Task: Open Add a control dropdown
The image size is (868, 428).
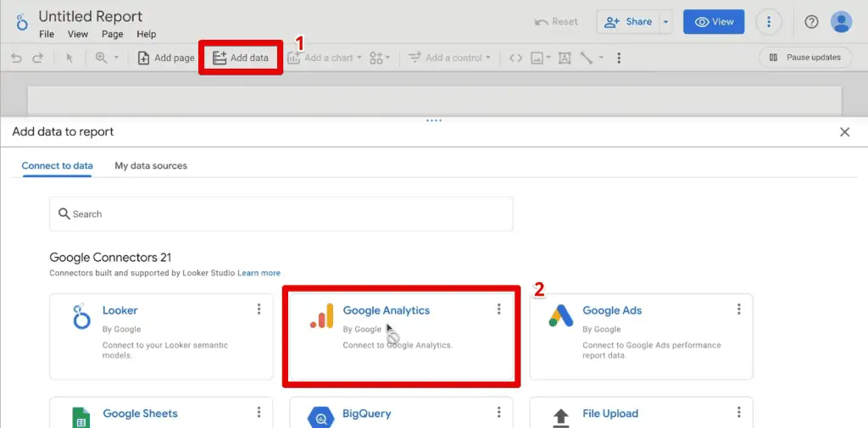Action: pyautogui.click(x=449, y=58)
